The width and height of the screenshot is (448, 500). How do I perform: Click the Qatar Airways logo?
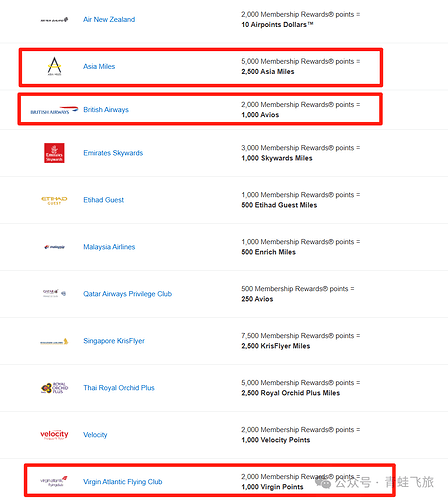click(54, 293)
